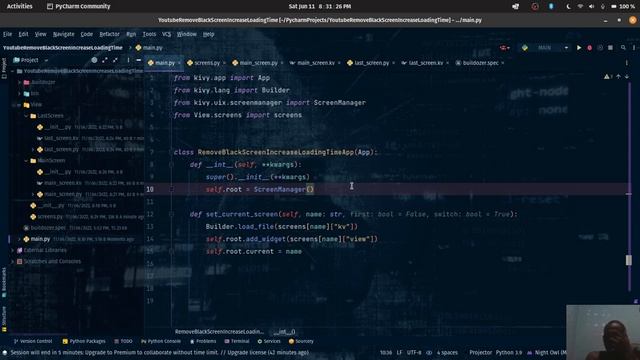Switch to the screens.py editor tab
Screen dimensions: 640x360
click(206, 63)
